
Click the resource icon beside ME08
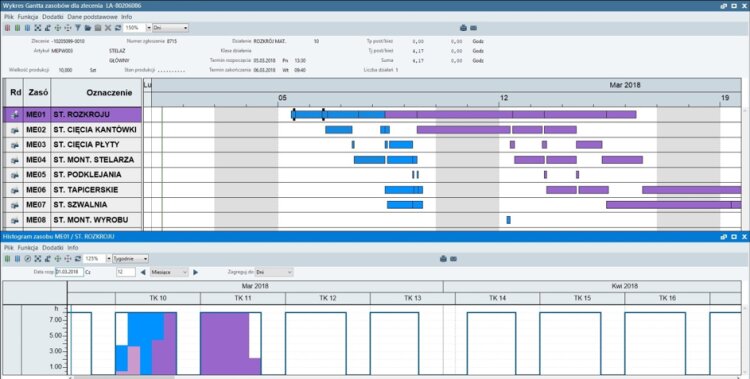coord(15,220)
